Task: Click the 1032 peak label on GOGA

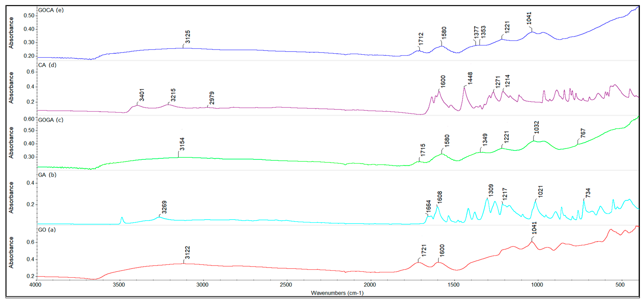Action: click(536, 127)
